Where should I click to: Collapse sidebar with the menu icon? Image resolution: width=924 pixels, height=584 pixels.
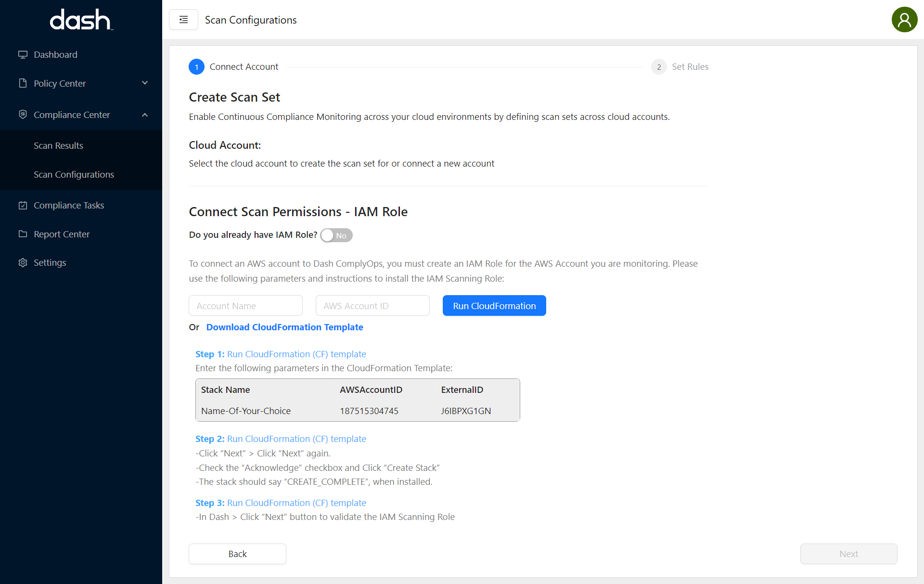click(x=183, y=20)
